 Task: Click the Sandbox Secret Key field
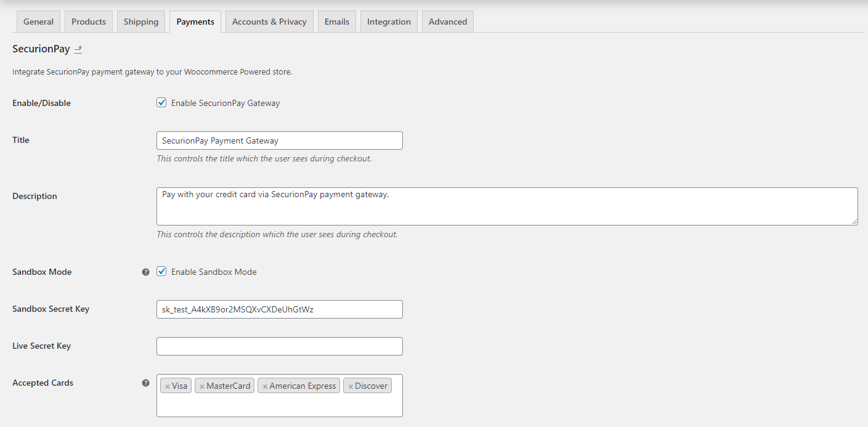tap(280, 309)
